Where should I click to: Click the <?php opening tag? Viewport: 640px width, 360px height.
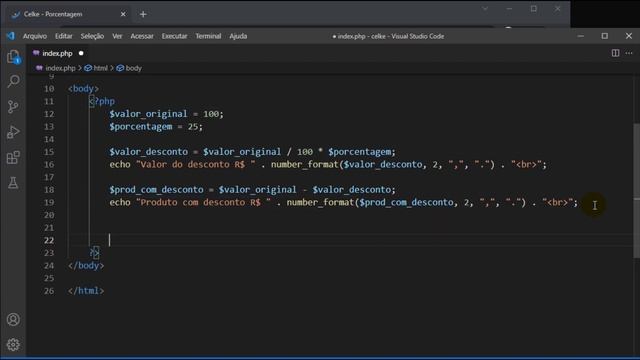click(102, 101)
